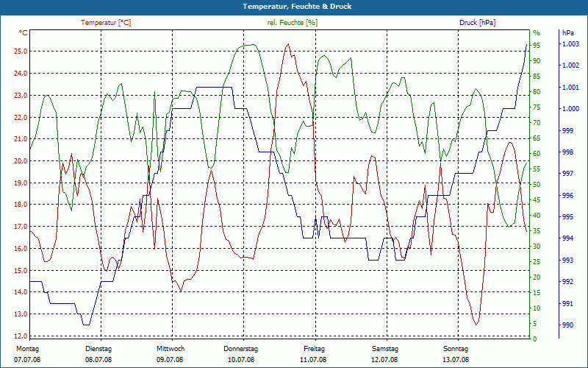Click the '991' pressure axis value
588x368 pixels.
click(567, 303)
